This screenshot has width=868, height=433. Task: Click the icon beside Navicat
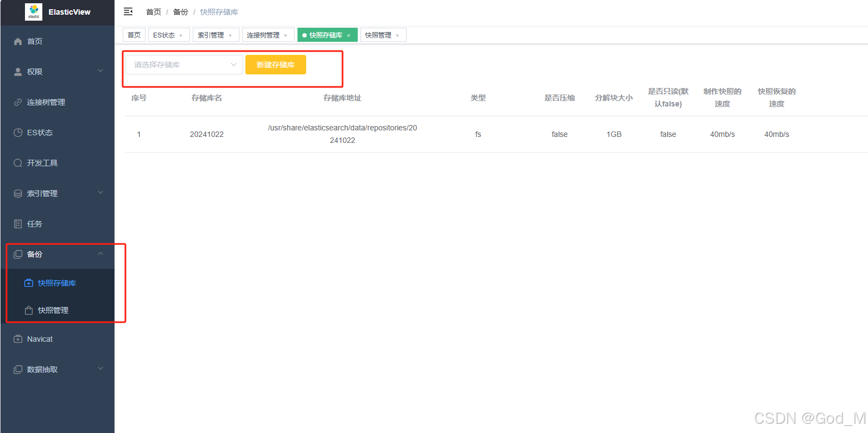[x=18, y=339]
